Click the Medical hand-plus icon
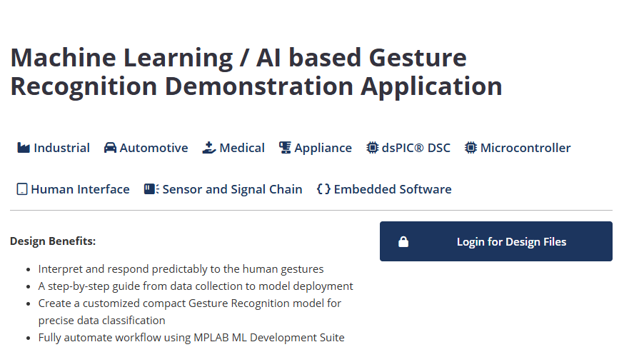This screenshot has width=644, height=362. coord(209,148)
